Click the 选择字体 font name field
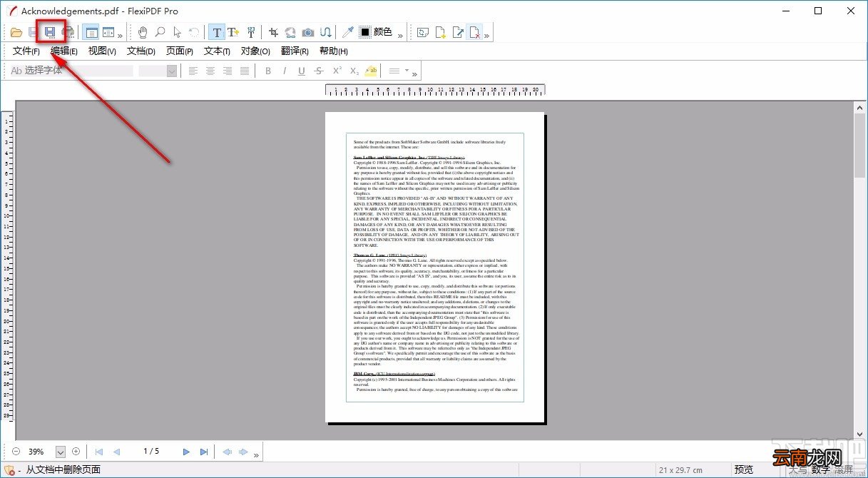 (71, 71)
